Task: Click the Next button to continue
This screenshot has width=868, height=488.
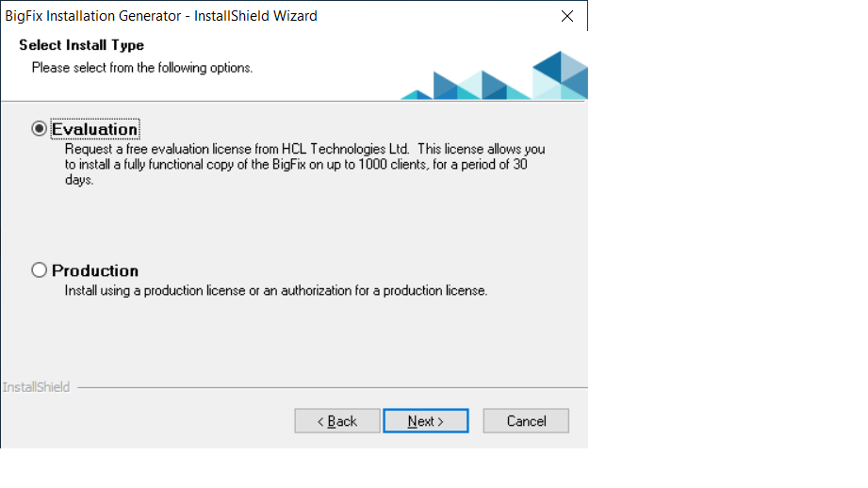Action: tap(425, 421)
